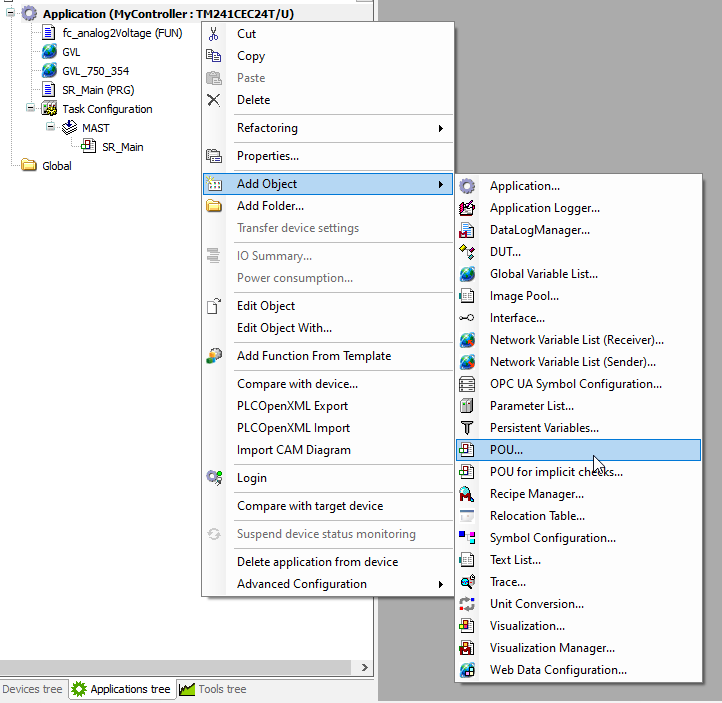Select the SR_Main task call under MAST

[x=122, y=147]
